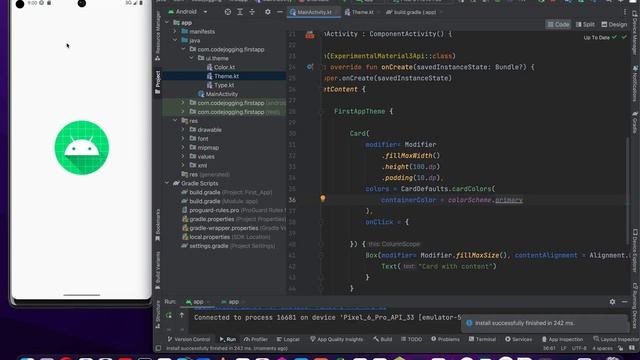Click the gutter icon beside the MainActivity class line

(x=310, y=35)
